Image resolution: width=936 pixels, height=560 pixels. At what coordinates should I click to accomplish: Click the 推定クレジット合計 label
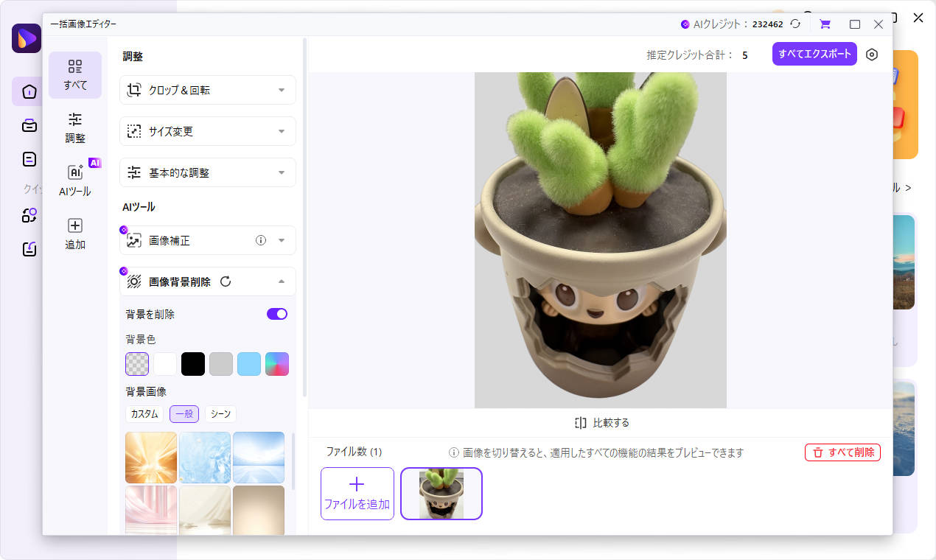tap(691, 55)
